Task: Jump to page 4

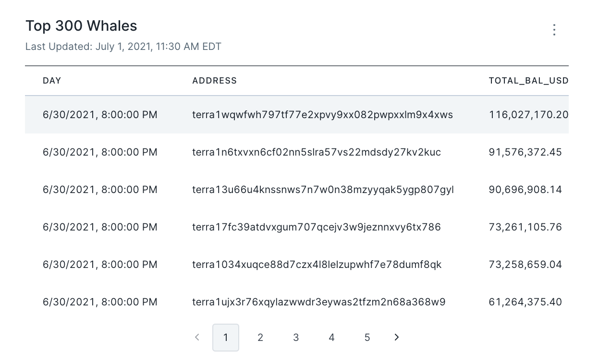Action: coord(331,338)
